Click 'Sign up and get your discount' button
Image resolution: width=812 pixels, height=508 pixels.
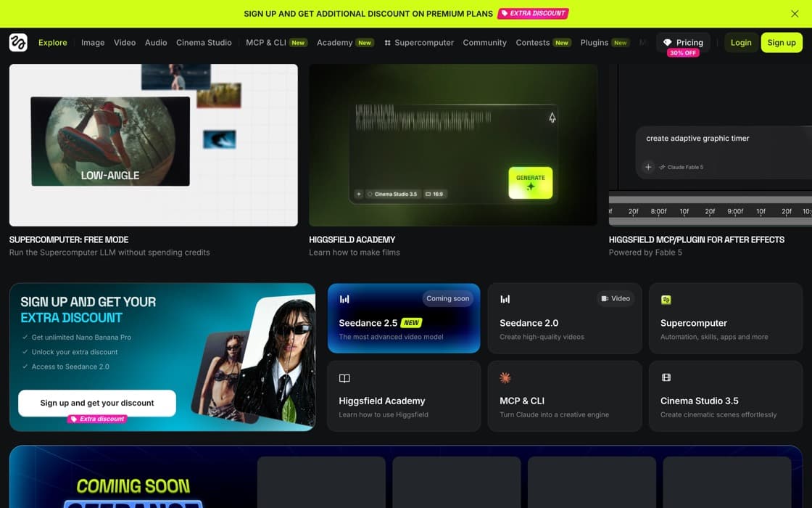[97, 403]
